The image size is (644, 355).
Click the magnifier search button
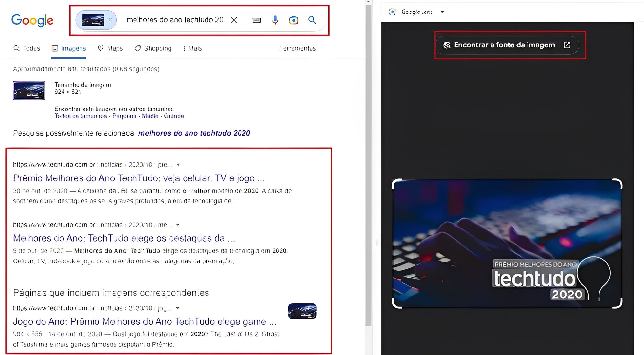click(312, 20)
